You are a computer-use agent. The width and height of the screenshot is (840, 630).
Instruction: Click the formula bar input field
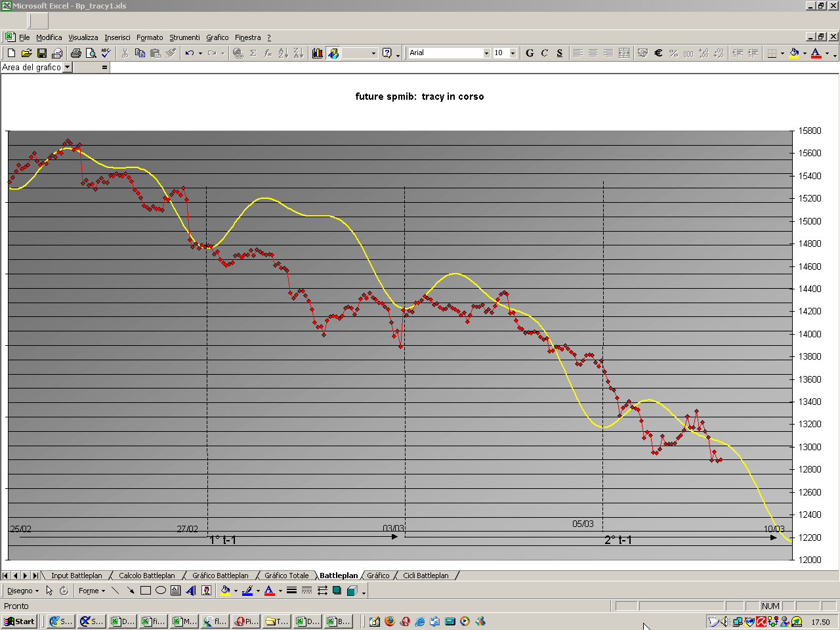pos(474,67)
